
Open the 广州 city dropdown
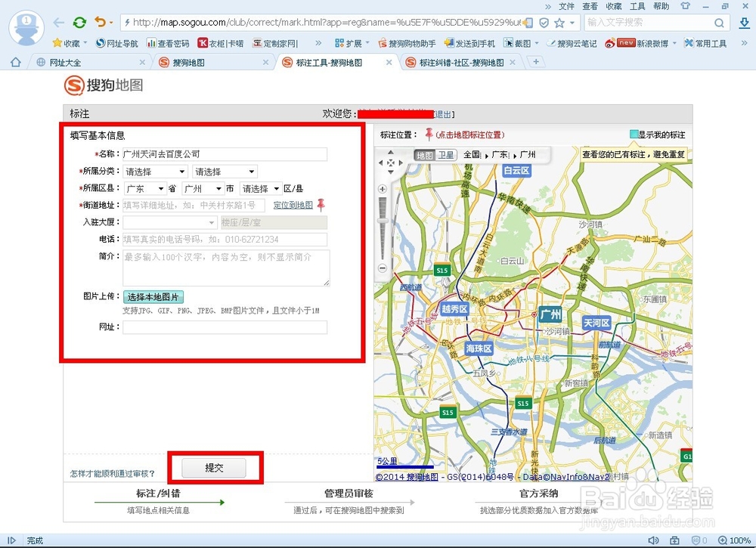point(203,188)
